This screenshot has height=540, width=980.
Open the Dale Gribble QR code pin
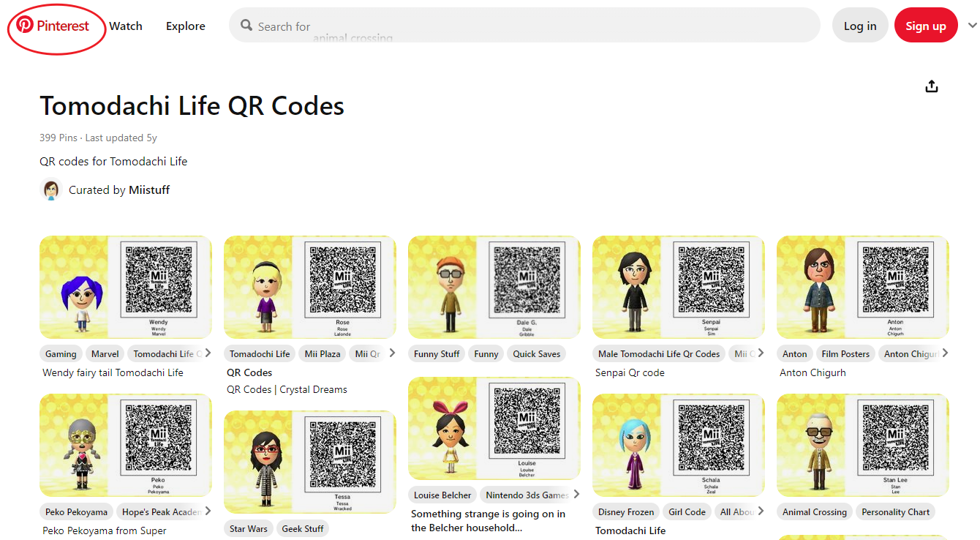[494, 287]
